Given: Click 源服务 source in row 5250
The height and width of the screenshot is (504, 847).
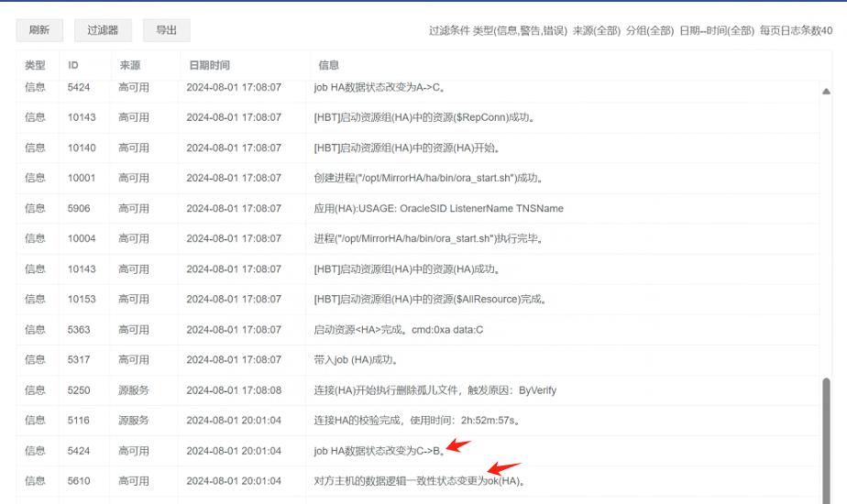Looking at the screenshot, I should point(134,390).
